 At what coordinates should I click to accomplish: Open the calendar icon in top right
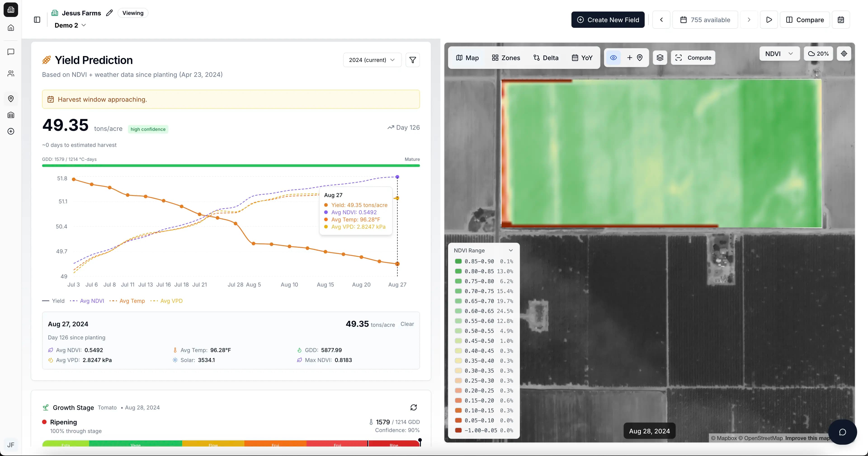[841, 19]
